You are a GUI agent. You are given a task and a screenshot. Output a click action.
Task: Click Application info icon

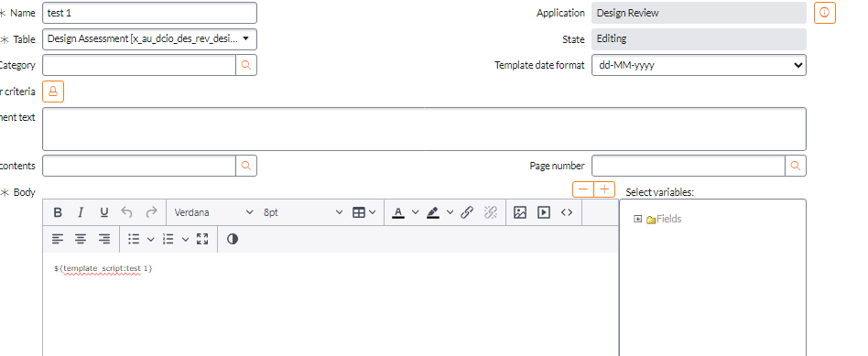824,12
